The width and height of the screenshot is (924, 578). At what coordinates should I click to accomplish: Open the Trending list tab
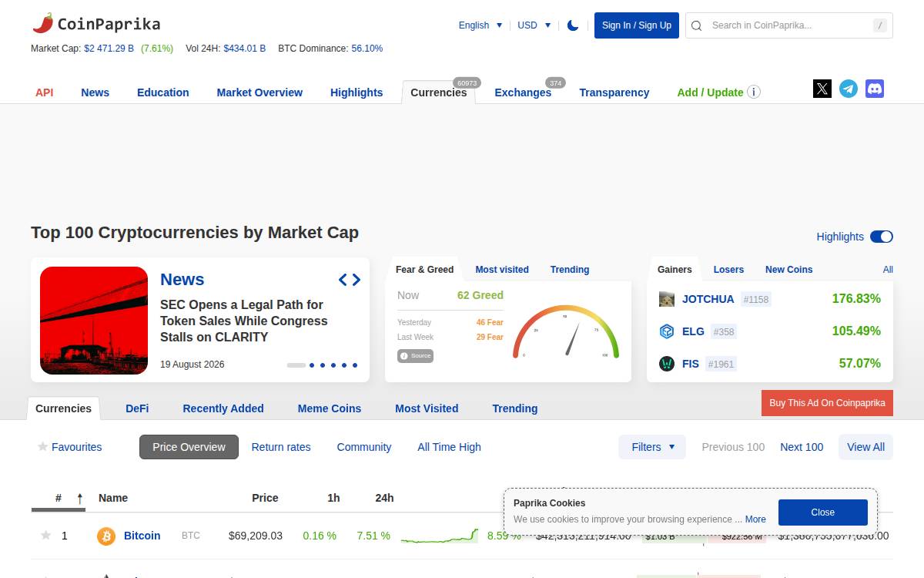(x=515, y=408)
